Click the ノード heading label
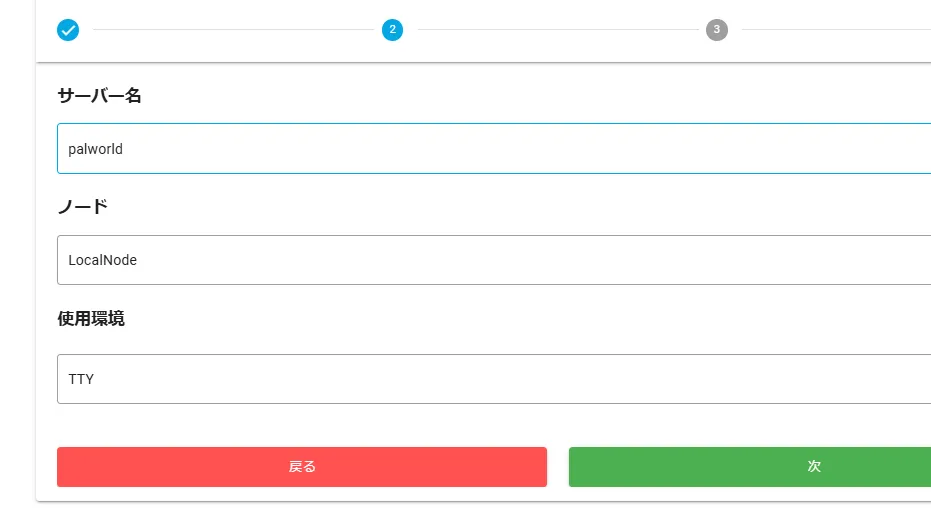 83,207
